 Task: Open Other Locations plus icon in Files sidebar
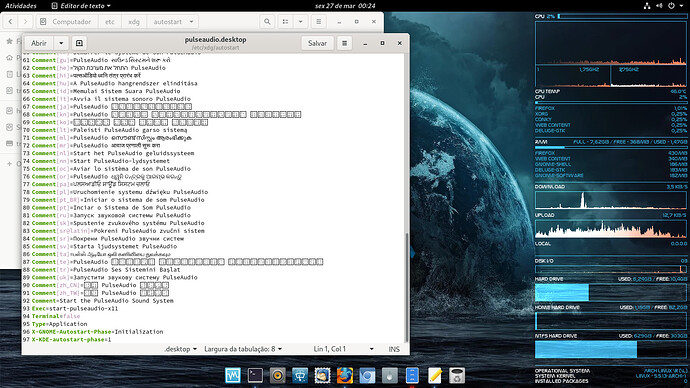pos(9,164)
